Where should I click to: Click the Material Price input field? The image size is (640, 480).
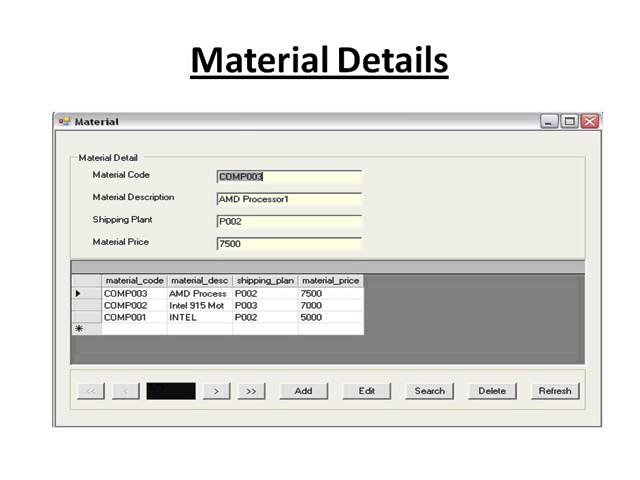click(289, 244)
